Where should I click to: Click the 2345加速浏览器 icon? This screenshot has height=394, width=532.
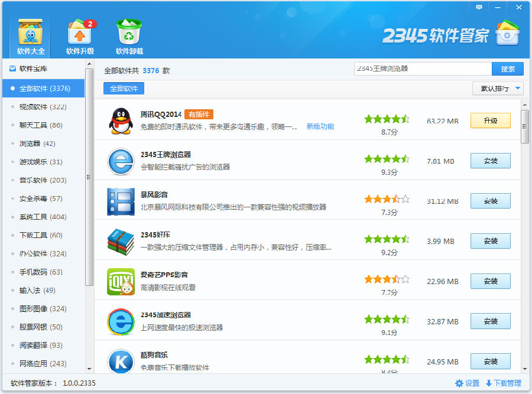coord(121,321)
